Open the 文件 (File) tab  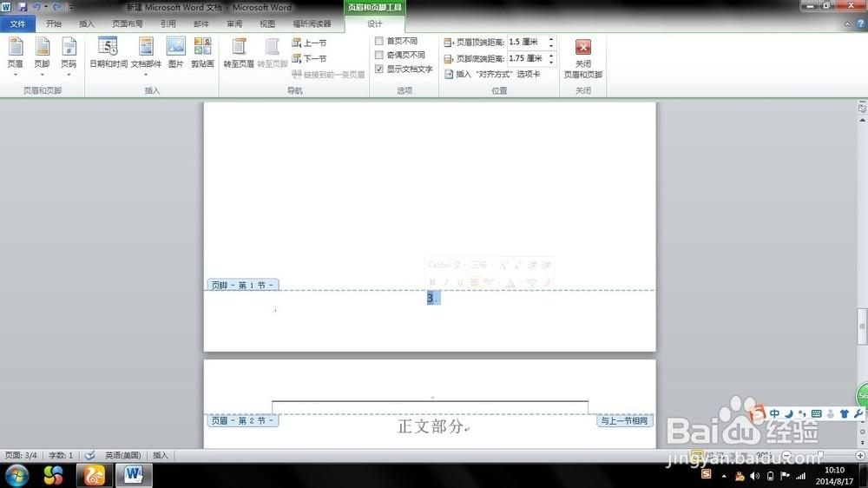coord(17,24)
